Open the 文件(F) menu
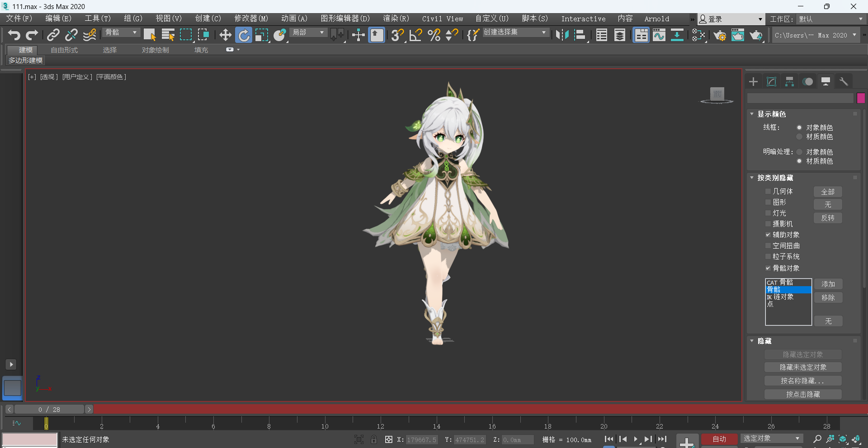Screen dimensions: 868x448 point(19,19)
